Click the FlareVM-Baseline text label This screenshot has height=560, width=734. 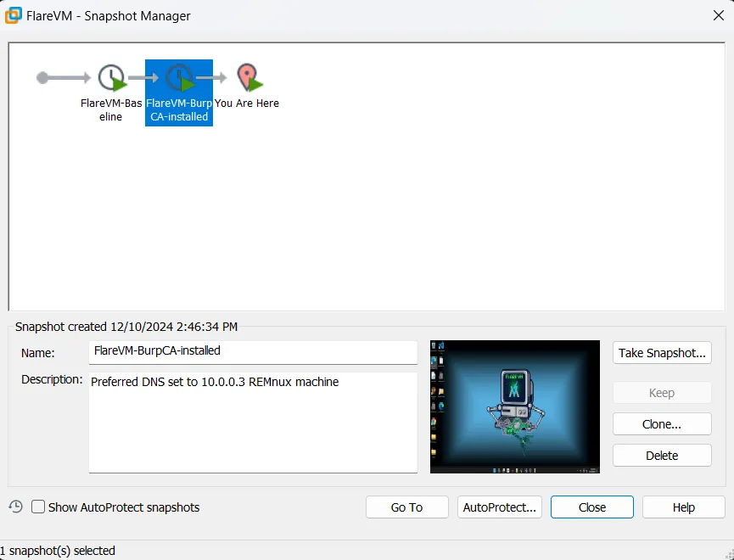point(111,110)
